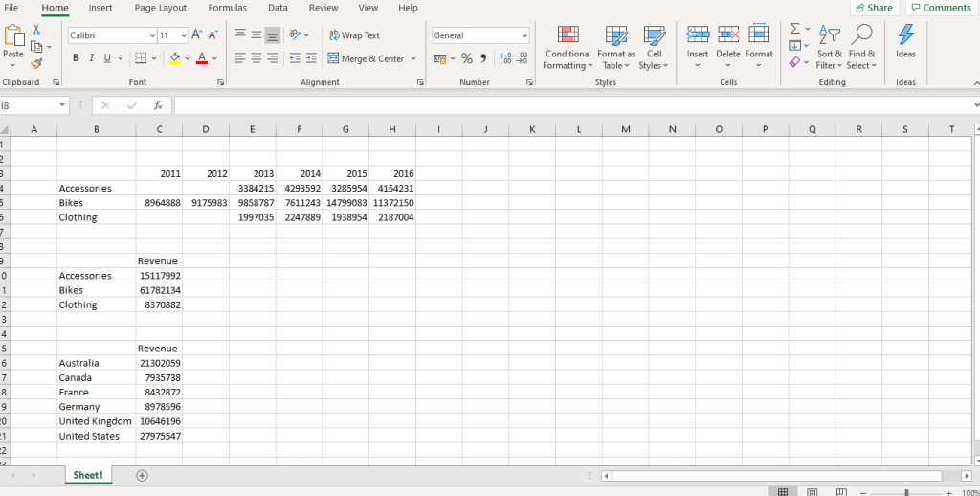Viewport: 980px width, 496px height.
Task: Click inside the formula bar input
Action: 574,105
